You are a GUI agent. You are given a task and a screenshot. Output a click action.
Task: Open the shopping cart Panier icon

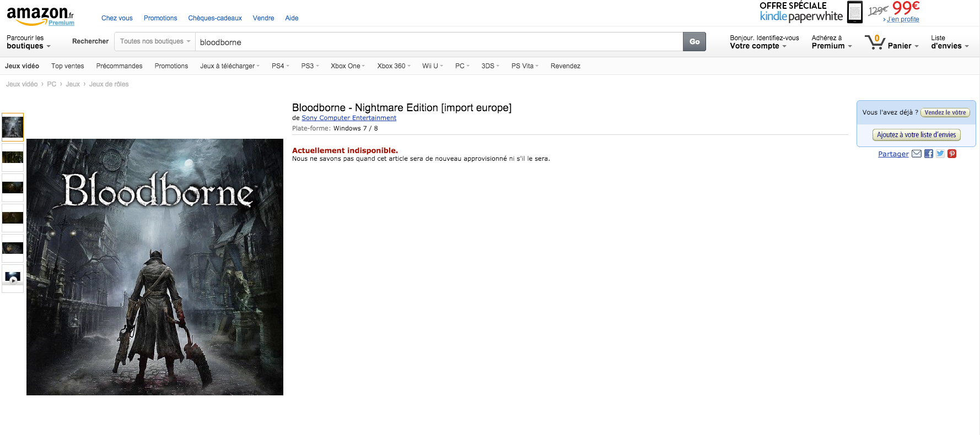(875, 42)
